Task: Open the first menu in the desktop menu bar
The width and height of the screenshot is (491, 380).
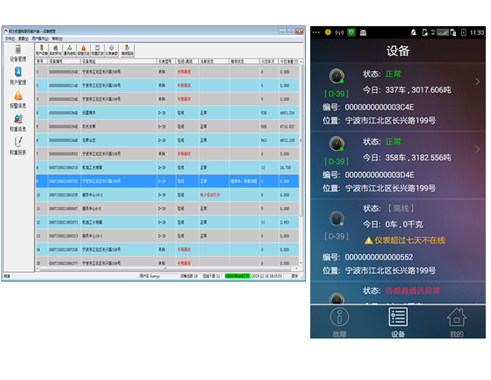Action: click(9, 39)
